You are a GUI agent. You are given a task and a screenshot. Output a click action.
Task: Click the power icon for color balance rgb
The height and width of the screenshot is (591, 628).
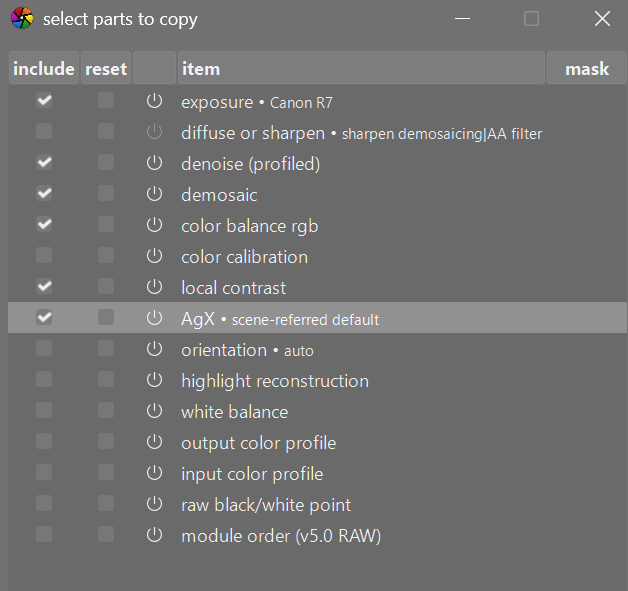[x=154, y=225]
